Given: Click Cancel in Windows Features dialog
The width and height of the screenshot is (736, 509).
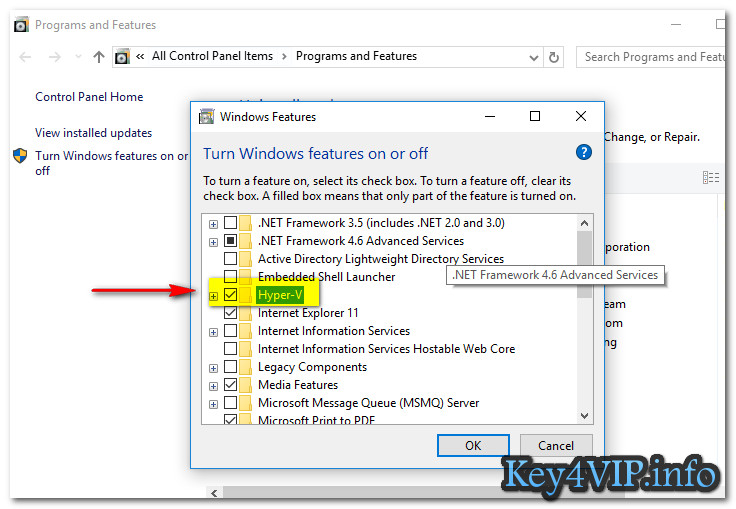Looking at the screenshot, I should point(556,445).
